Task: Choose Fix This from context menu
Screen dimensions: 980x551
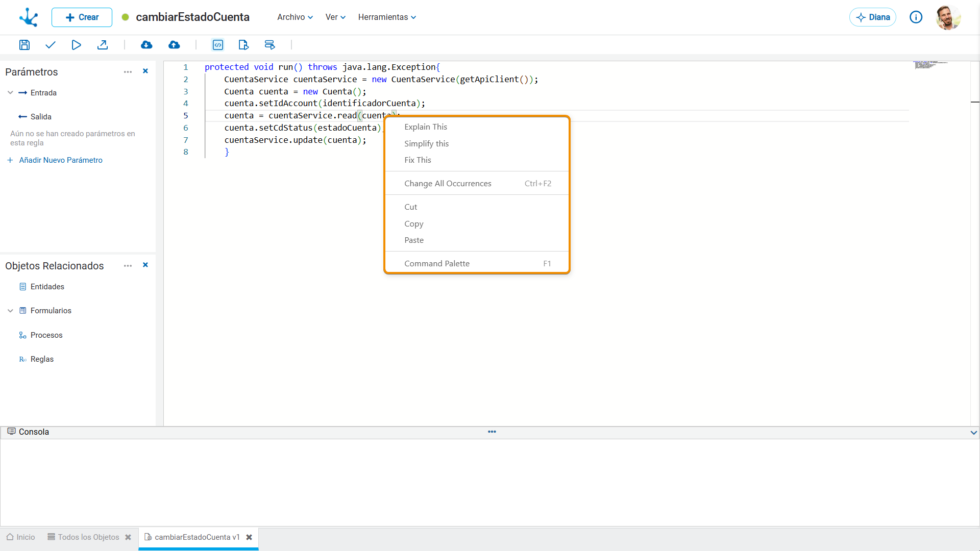Action: pyautogui.click(x=477, y=160)
